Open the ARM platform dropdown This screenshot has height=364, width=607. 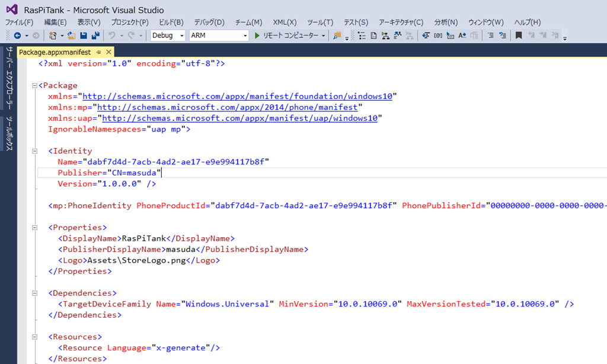coord(218,36)
